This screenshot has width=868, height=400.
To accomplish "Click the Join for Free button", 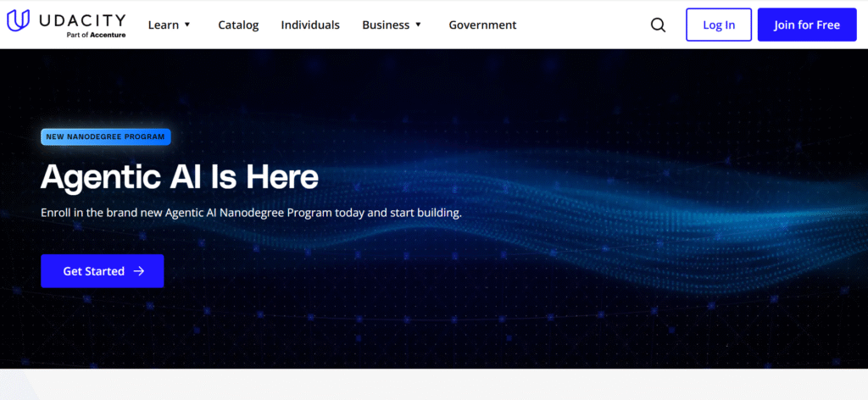I will click(x=807, y=25).
